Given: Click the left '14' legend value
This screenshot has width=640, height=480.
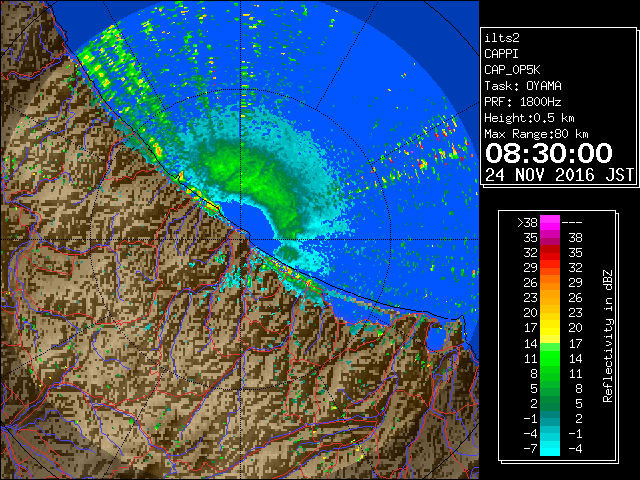Looking at the screenshot, I should (x=531, y=343).
